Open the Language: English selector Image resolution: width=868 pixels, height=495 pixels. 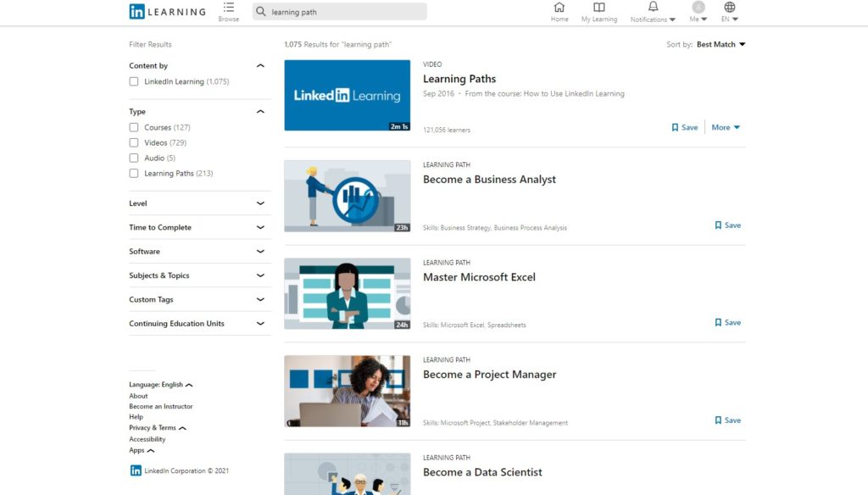point(160,385)
